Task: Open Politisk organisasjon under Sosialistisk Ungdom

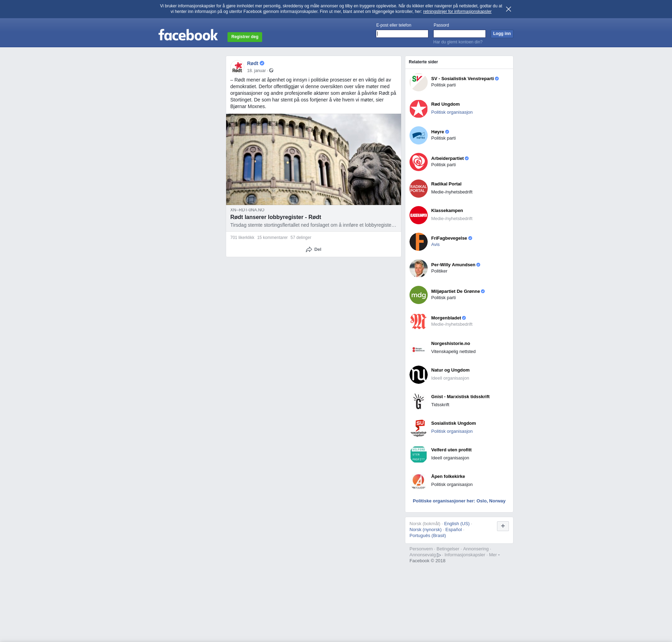Action: tap(452, 431)
